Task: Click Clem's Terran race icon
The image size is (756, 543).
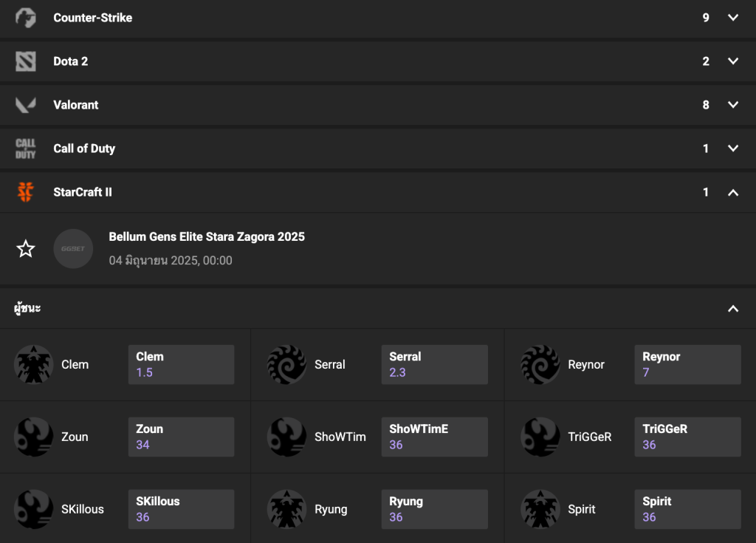Action: [33, 364]
